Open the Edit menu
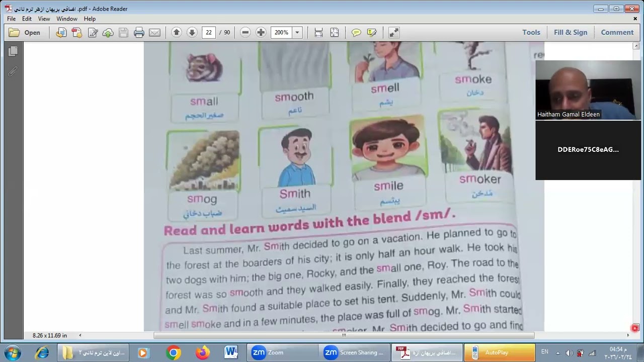The width and height of the screenshot is (644, 362). click(x=27, y=19)
